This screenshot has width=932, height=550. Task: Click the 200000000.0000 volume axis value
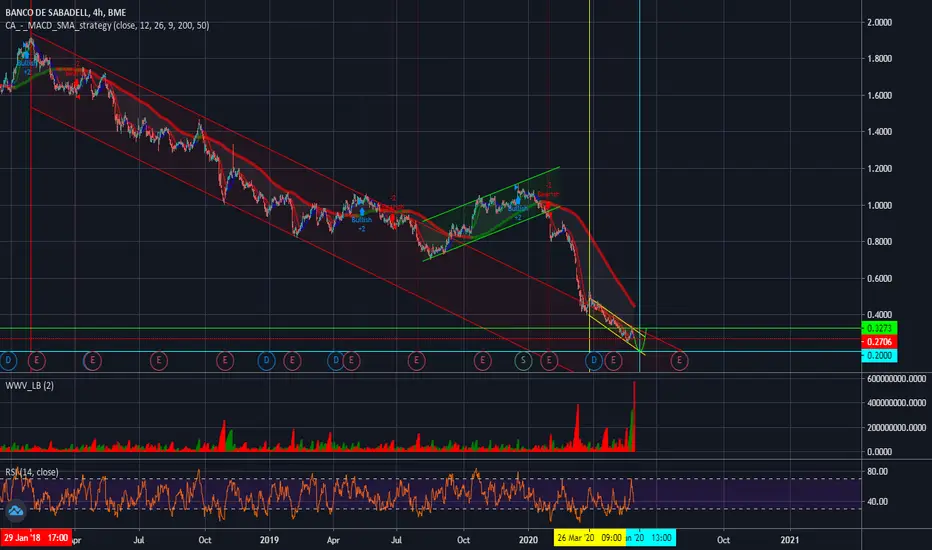coord(897,428)
